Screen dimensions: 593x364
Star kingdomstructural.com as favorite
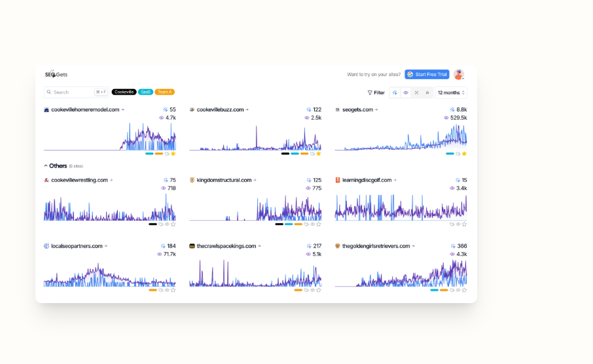pos(319,225)
